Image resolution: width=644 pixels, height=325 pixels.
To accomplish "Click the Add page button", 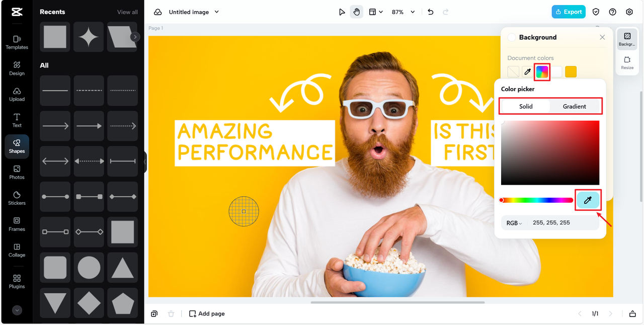I will [207, 314].
